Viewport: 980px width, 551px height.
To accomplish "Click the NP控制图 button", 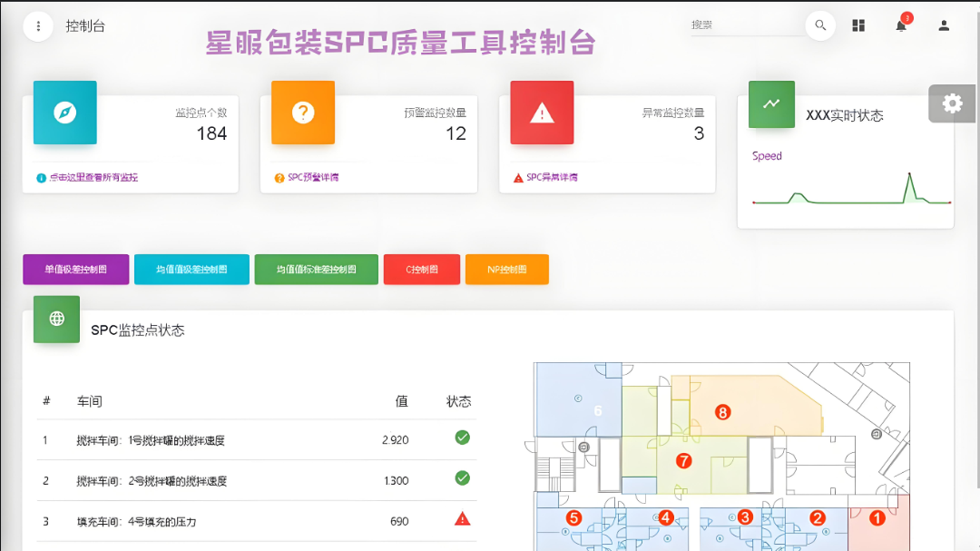I will click(x=506, y=269).
